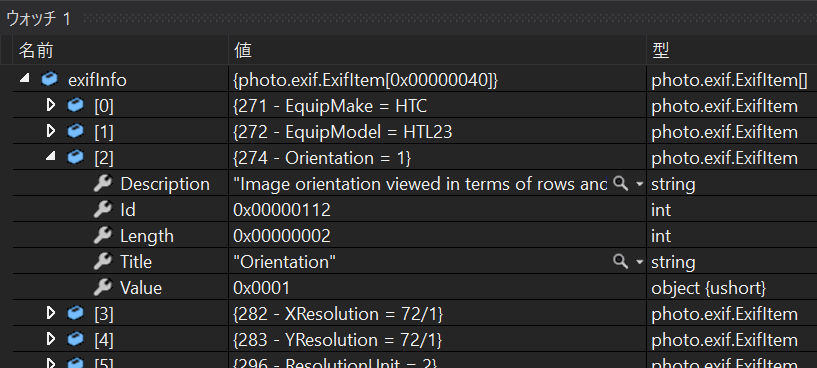Click the blue cube icon beside [3]
This screenshot has height=368, width=817.
pos(76,313)
